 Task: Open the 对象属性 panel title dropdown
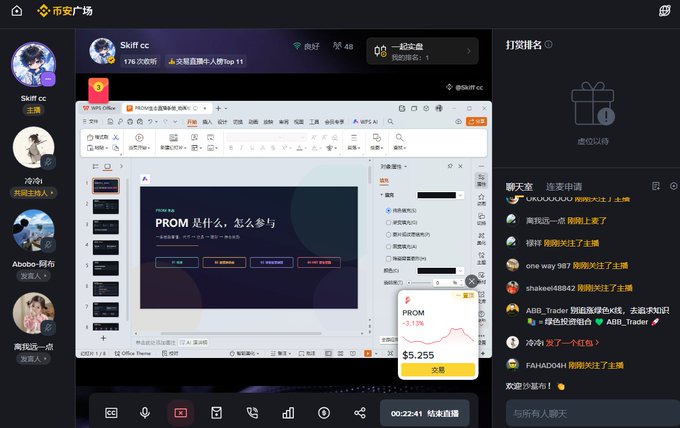click(394, 167)
